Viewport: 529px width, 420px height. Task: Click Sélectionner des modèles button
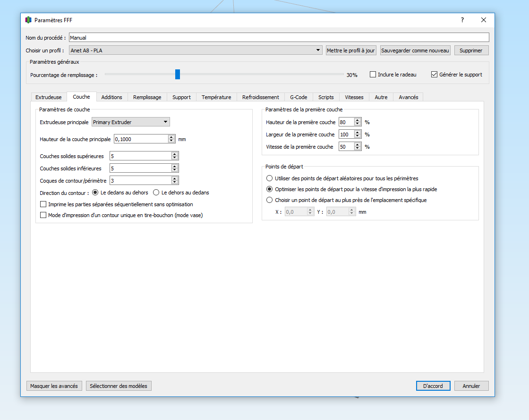(x=119, y=386)
